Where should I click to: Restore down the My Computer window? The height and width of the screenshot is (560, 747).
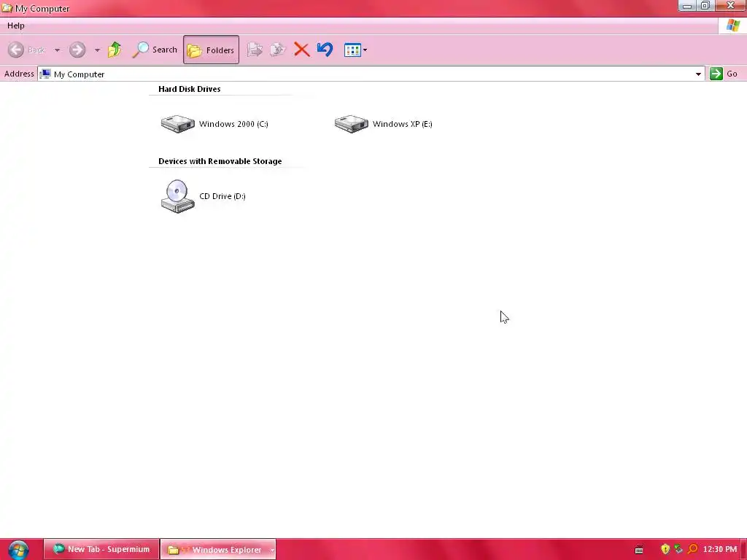pos(705,6)
